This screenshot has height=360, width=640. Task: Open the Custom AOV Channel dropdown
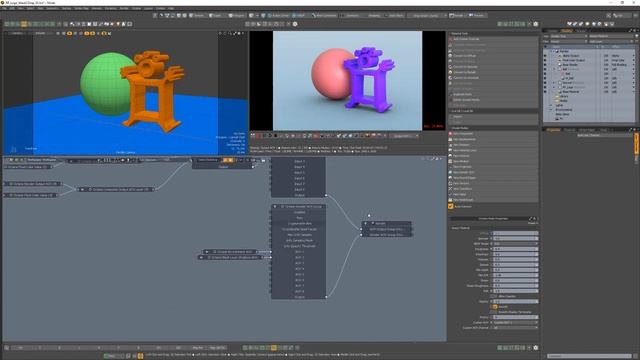click(516, 327)
